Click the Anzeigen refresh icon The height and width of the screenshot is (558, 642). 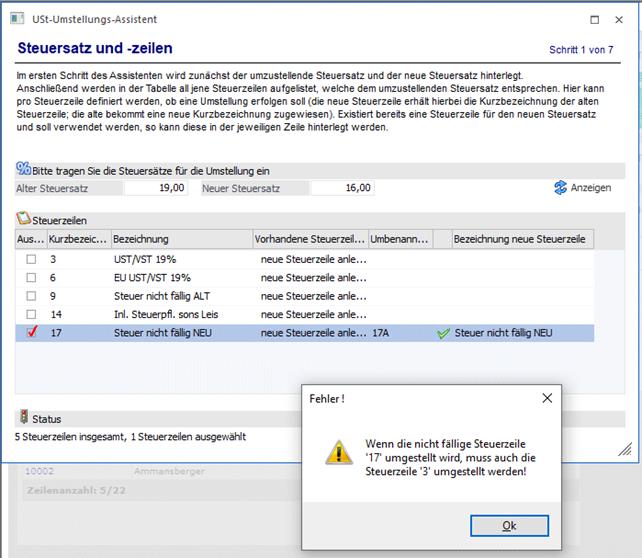pyautogui.click(x=560, y=188)
